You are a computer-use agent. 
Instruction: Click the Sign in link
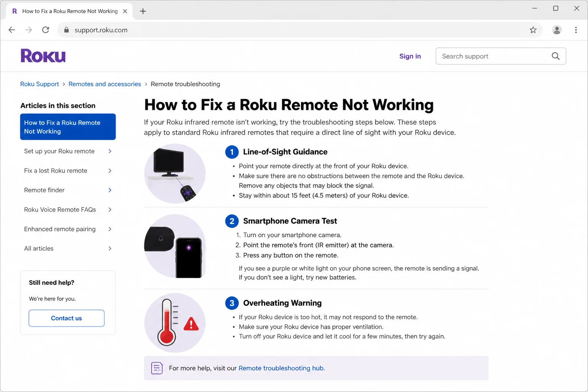coord(410,56)
